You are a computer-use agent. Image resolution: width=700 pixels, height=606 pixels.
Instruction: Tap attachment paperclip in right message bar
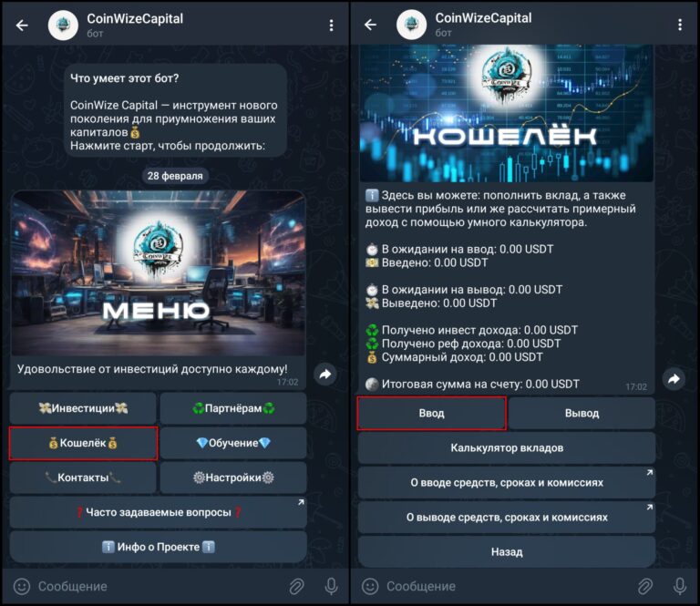[645, 586]
